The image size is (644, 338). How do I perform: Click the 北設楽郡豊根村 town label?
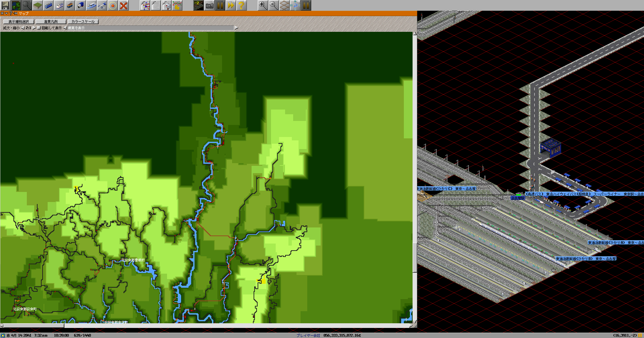click(133, 260)
